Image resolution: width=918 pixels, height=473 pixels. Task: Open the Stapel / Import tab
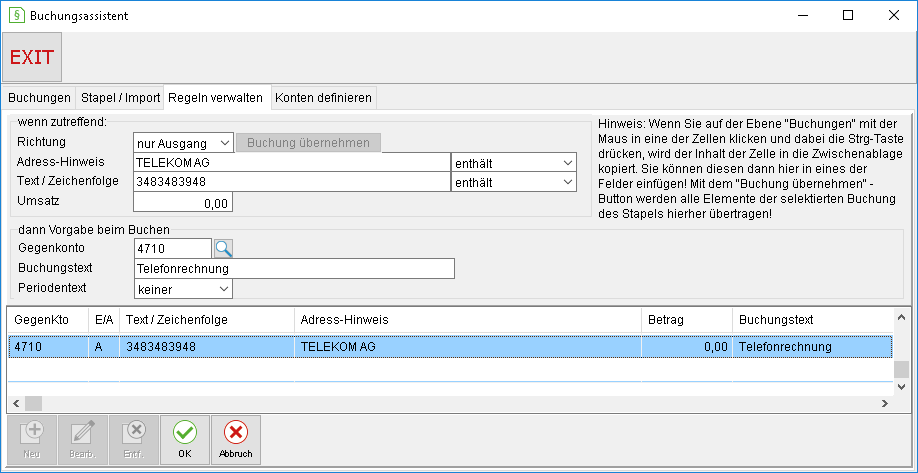tap(120, 98)
